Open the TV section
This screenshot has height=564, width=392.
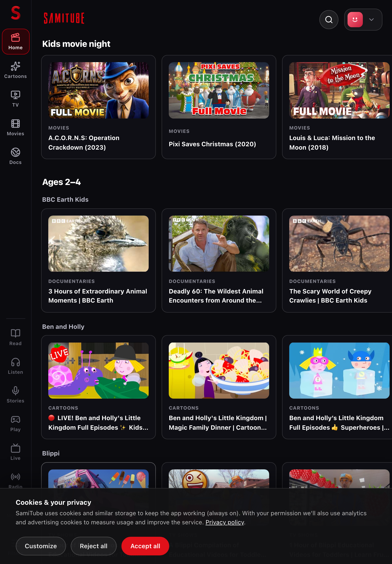[x=16, y=99]
